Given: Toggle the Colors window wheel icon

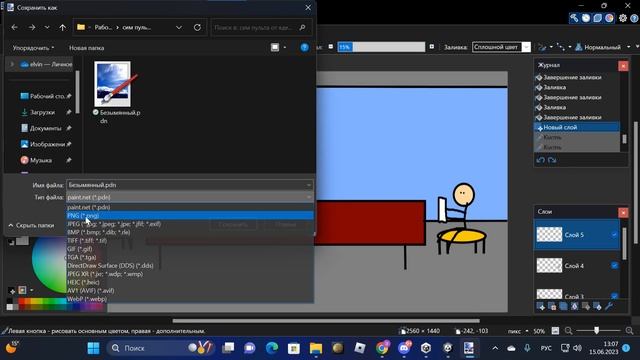Looking at the screenshot, I should click(609, 18).
